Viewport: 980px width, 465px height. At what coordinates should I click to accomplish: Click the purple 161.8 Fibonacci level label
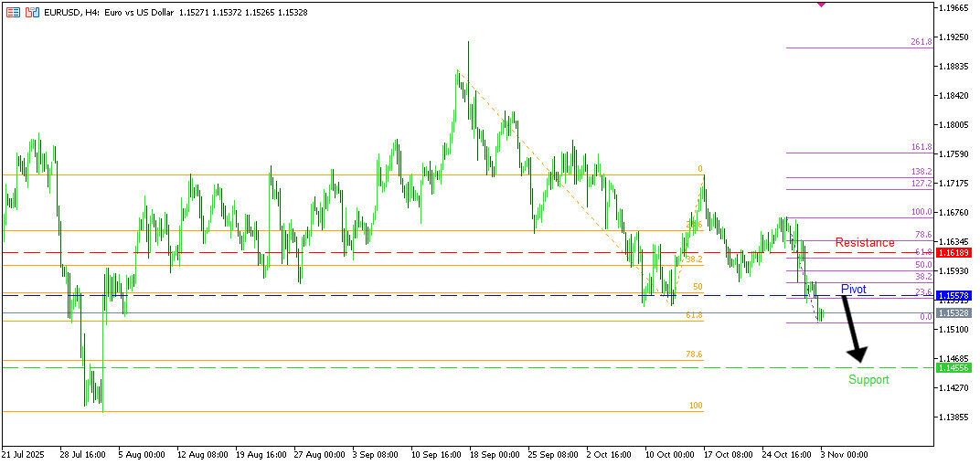pos(921,147)
